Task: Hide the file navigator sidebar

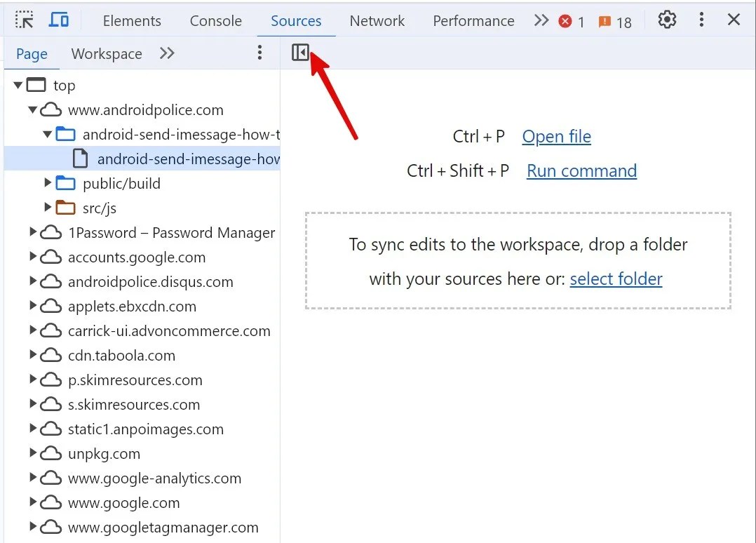Action: pyautogui.click(x=301, y=51)
